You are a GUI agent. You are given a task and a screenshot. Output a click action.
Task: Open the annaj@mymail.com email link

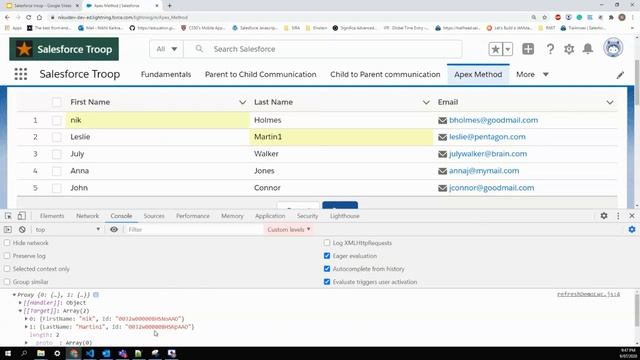pos(484,171)
